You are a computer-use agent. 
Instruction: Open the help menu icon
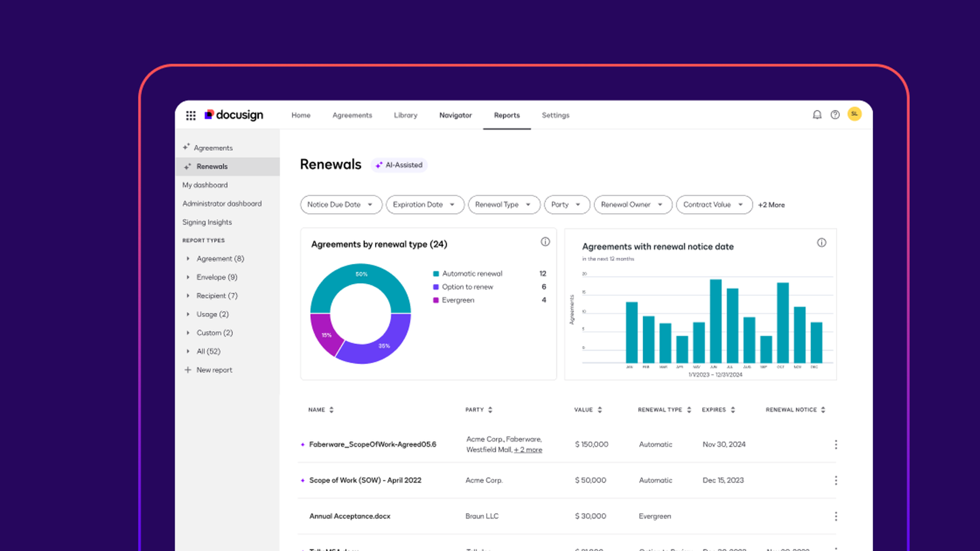[835, 114]
